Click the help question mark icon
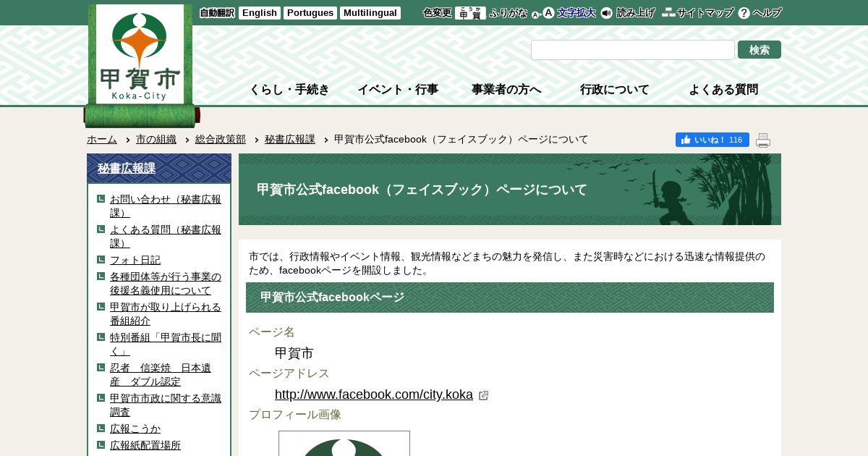Viewport: 868px width, 456px height. coord(744,13)
